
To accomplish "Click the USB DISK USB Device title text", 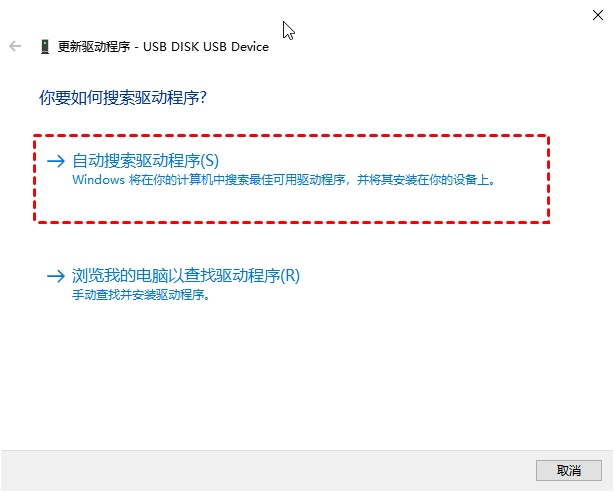I will tap(206, 47).
